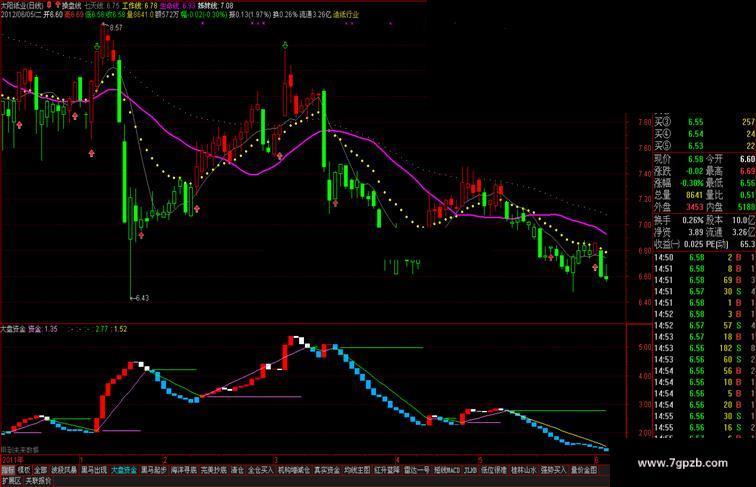
Task: Click the 现价 6.58 value
Action: (x=696, y=159)
